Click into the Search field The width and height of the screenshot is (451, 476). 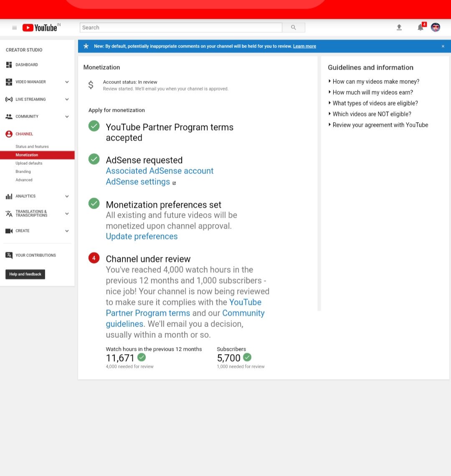[x=181, y=27]
